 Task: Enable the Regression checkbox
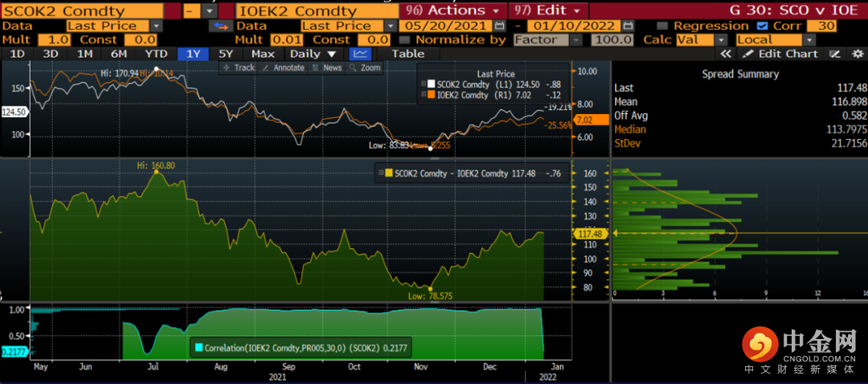pos(661,26)
